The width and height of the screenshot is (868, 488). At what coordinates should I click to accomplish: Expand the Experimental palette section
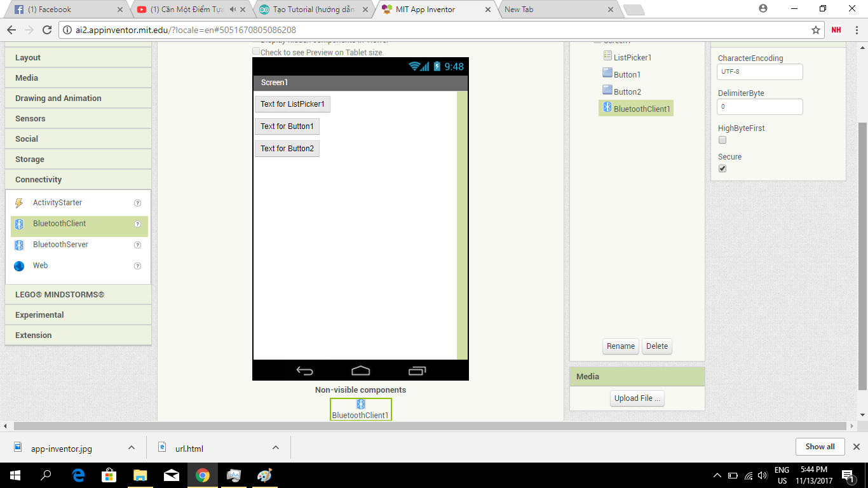coord(78,315)
